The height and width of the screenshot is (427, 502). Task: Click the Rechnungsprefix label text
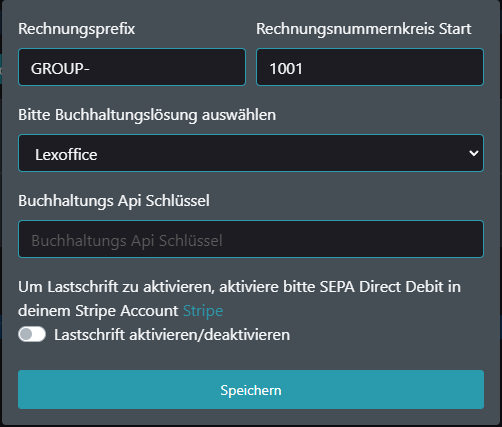(77, 29)
